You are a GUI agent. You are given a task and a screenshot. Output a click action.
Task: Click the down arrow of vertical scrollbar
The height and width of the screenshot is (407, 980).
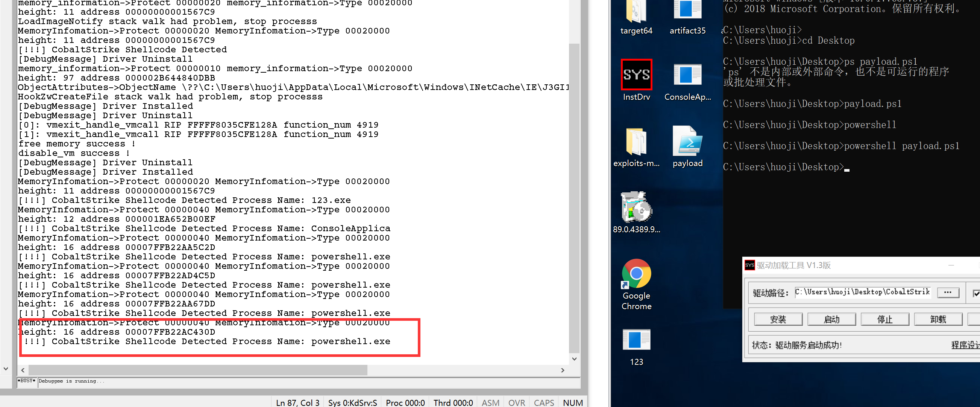(x=574, y=359)
